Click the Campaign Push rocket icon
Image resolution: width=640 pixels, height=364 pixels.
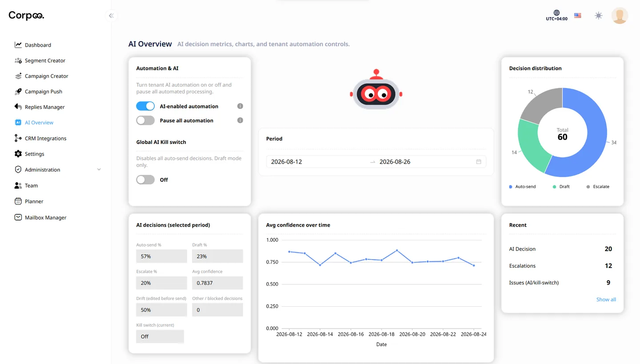[18, 92]
